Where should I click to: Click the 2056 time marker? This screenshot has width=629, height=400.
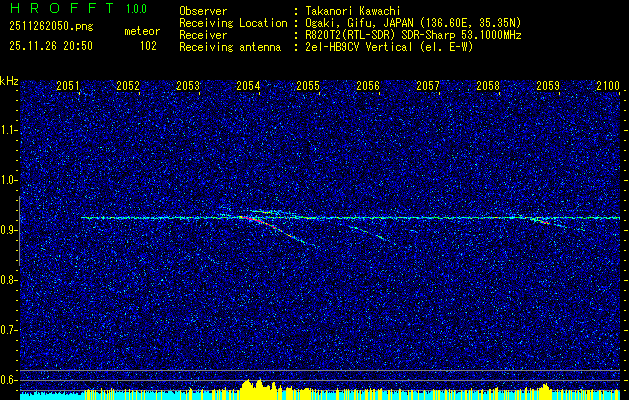368,86
